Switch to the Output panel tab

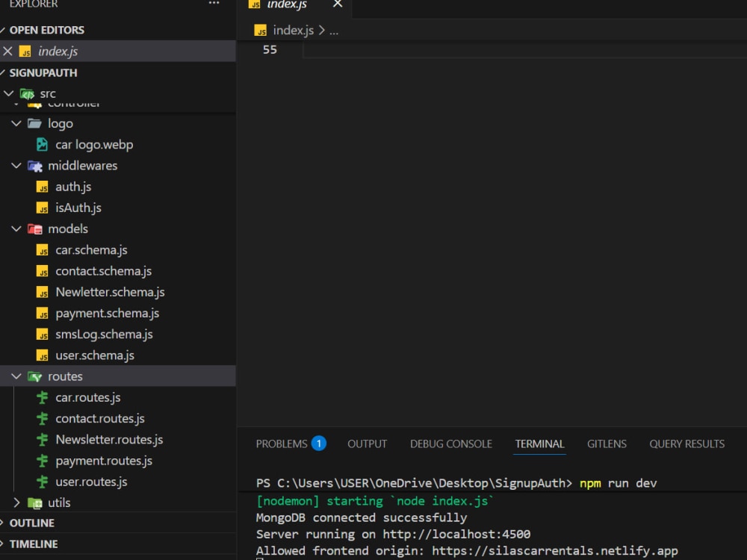tap(367, 444)
